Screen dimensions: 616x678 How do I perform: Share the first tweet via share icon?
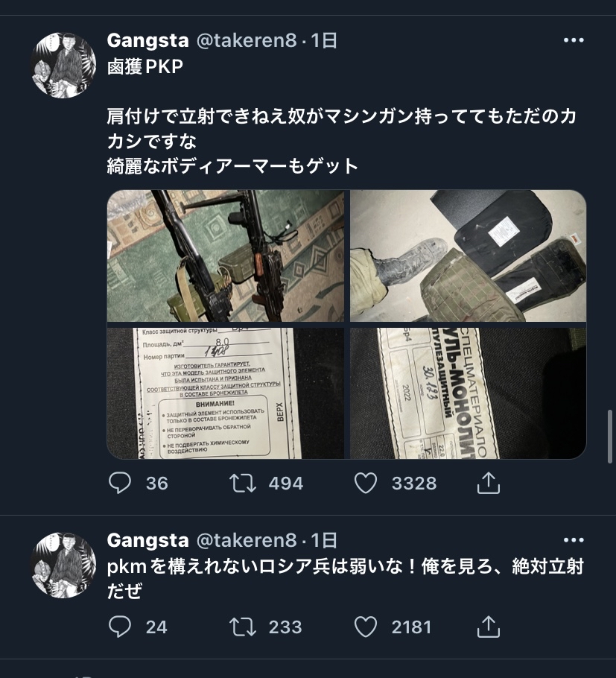coord(489,483)
